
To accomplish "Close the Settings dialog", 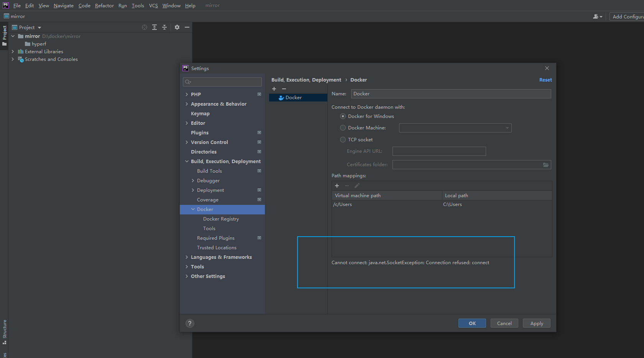I will point(547,68).
